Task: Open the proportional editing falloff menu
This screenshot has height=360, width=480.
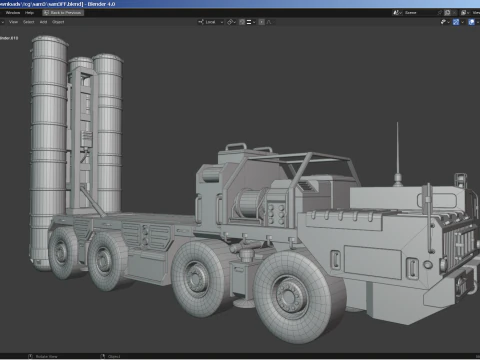Action: (x=269, y=22)
